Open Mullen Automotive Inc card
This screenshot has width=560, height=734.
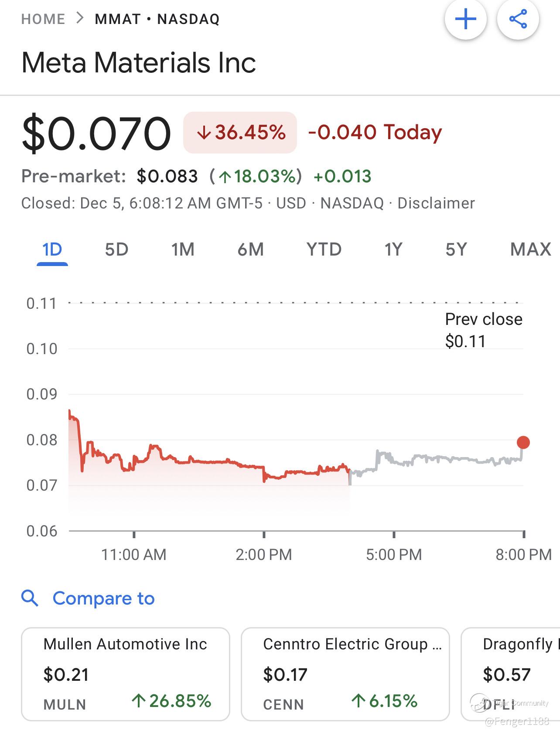coord(126,674)
